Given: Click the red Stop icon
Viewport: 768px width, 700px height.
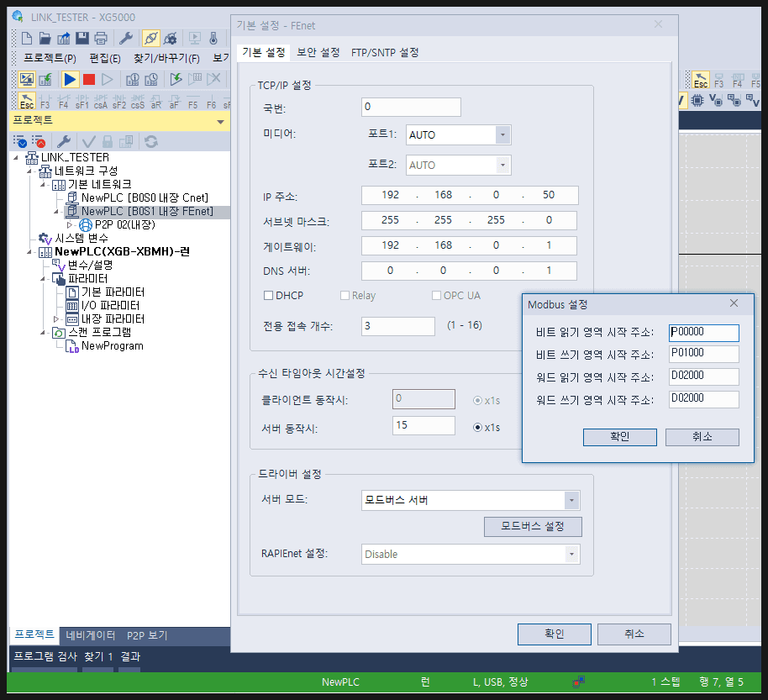Looking at the screenshot, I should pyautogui.click(x=89, y=79).
